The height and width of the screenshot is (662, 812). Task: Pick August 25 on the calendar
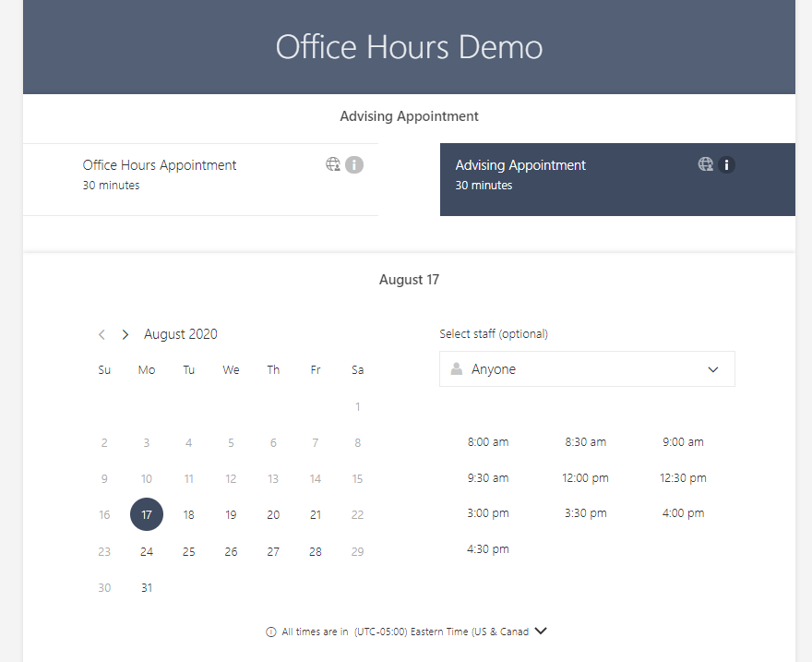(188, 552)
